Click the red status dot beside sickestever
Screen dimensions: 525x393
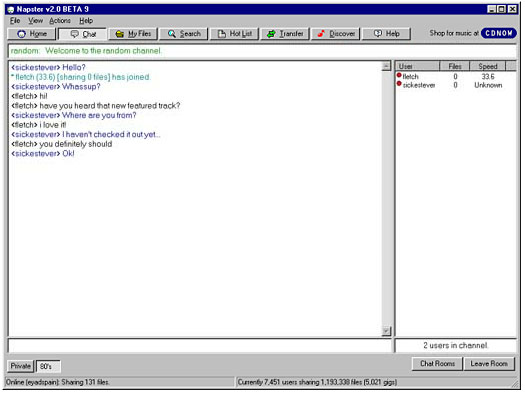tap(399, 84)
